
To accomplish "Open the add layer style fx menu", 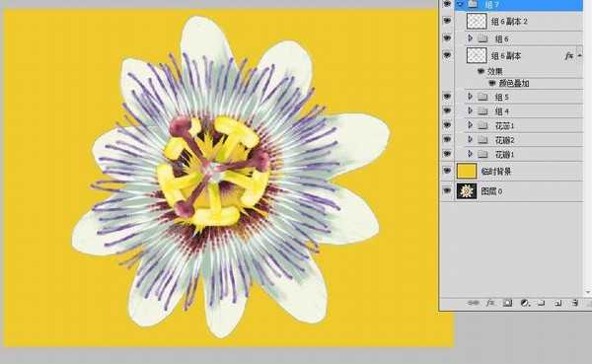I will 490,303.
